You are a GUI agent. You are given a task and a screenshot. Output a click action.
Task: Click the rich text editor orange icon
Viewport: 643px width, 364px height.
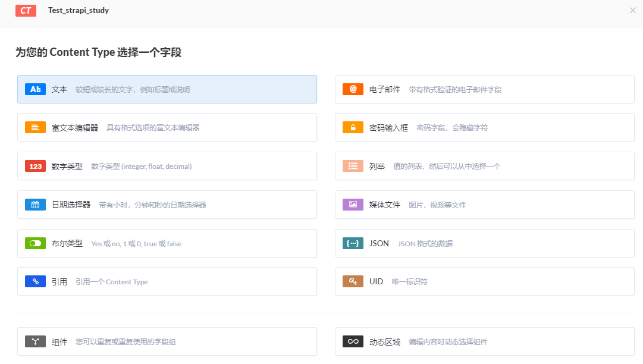tap(35, 127)
